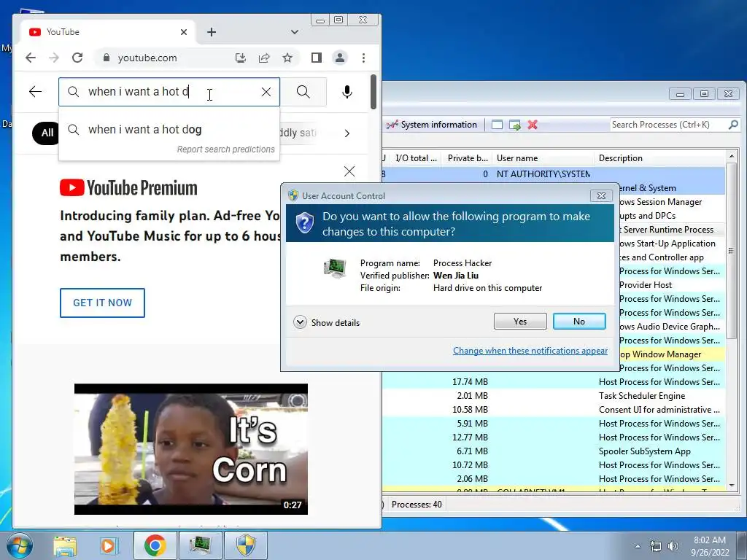Screen dimensions: 747x560
Task: Click the YouTube page vertical scrollbar
Action: coord(373,92)
